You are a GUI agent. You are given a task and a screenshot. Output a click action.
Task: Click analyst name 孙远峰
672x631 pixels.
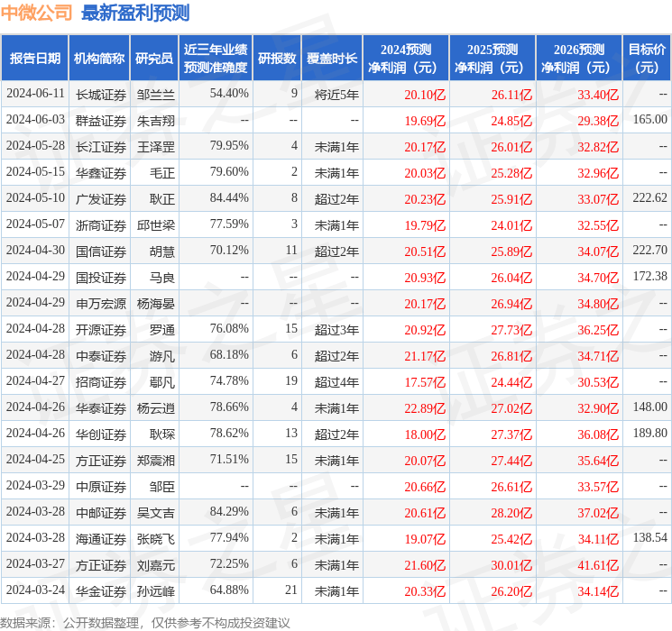(156, 591)
